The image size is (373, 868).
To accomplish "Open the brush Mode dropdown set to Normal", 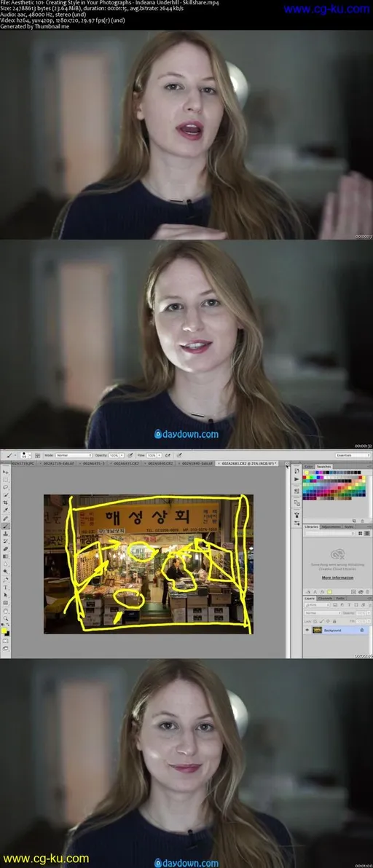I will 73,455.
